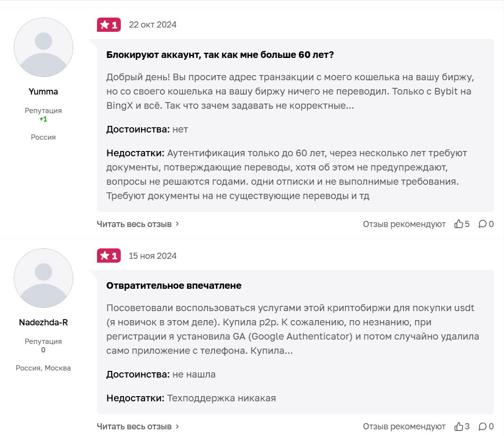Screen dimensions: 504x436
Task: Open comments icon on Yumma's review
Action: click(x=483, y=224)
